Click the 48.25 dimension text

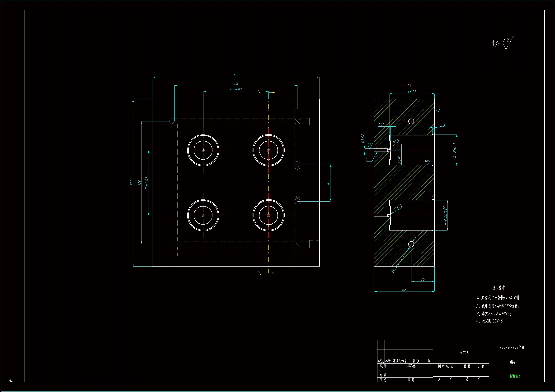click(412, 92)
